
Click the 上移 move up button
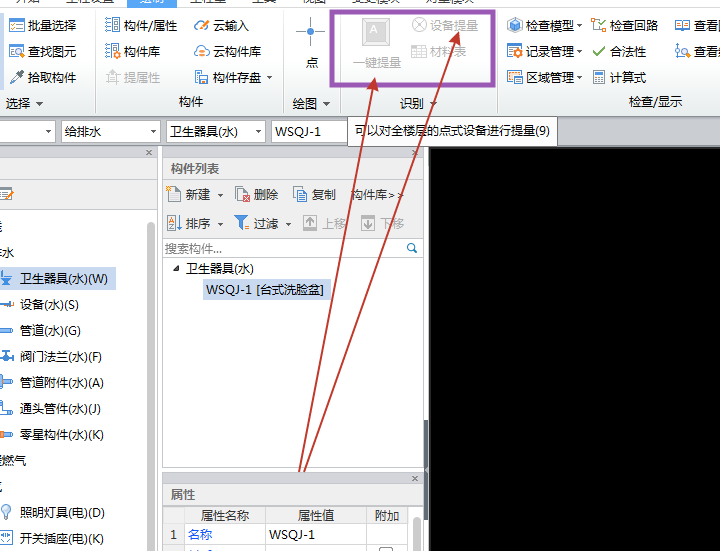[x=324, y=224]
